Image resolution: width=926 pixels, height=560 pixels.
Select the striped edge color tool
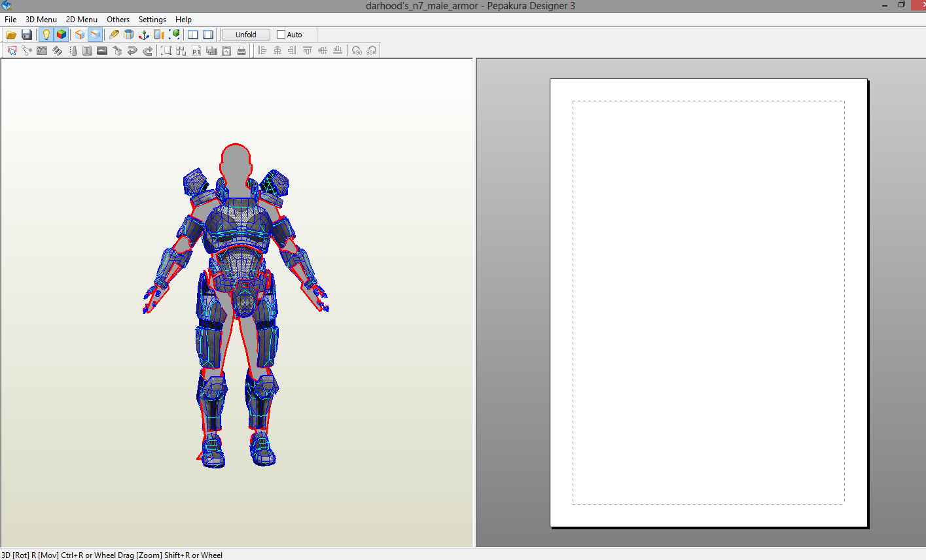(57, 50)
